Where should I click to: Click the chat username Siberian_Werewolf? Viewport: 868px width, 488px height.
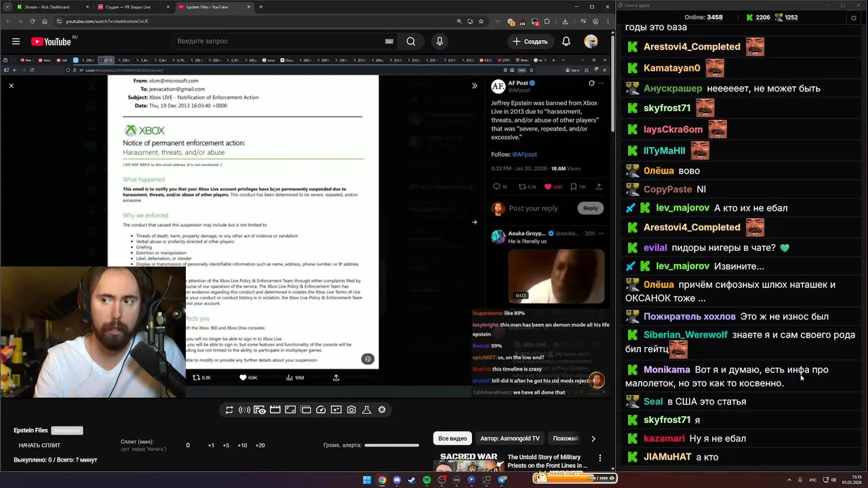click(686, 335)
